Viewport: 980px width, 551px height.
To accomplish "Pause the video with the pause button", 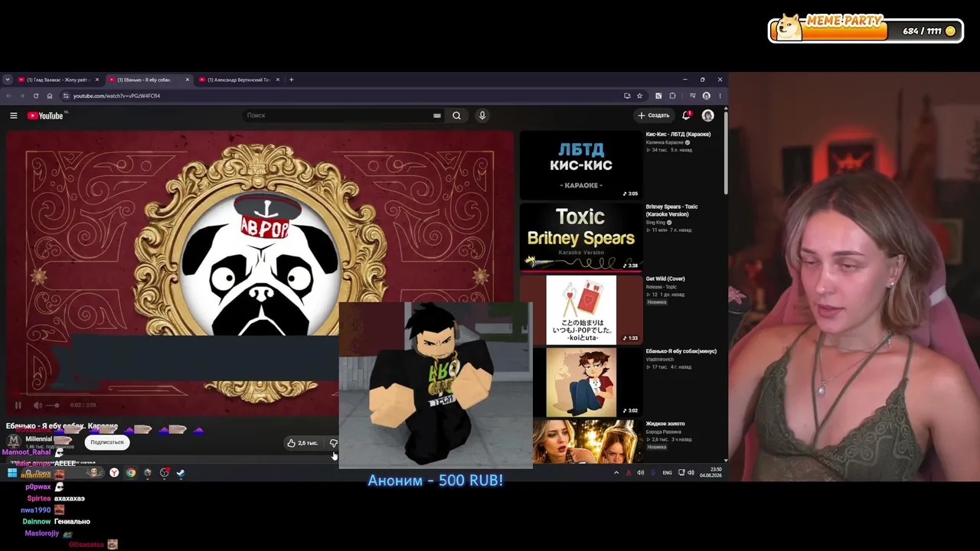I will pyautogui.click(x=18, y=405).
